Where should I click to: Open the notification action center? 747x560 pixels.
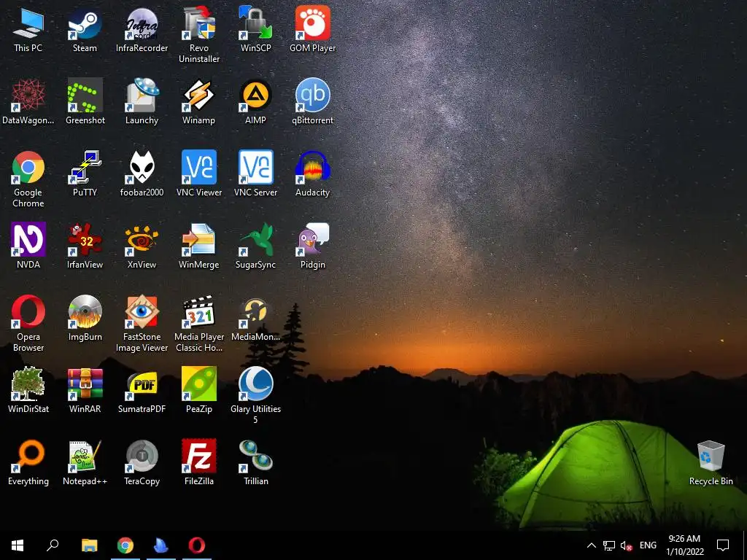point(723,545)
